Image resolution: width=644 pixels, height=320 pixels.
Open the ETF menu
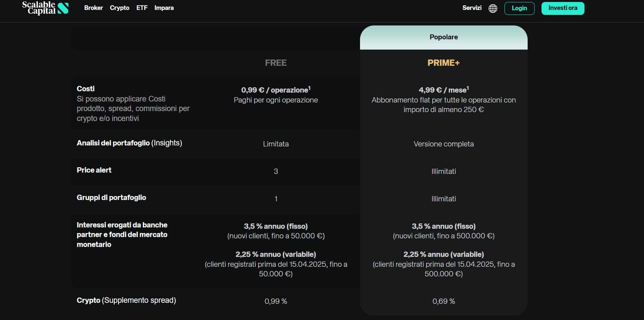pos(142,8)
